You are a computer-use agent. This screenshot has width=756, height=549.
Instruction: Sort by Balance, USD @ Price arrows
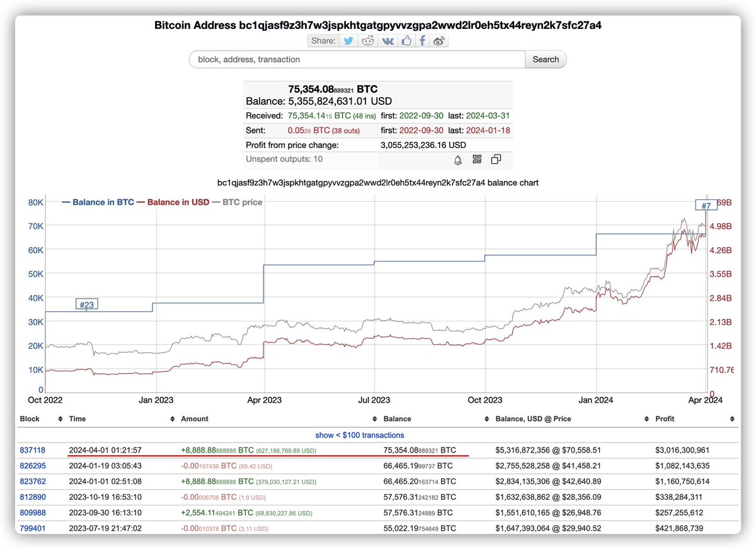(647, 419)
